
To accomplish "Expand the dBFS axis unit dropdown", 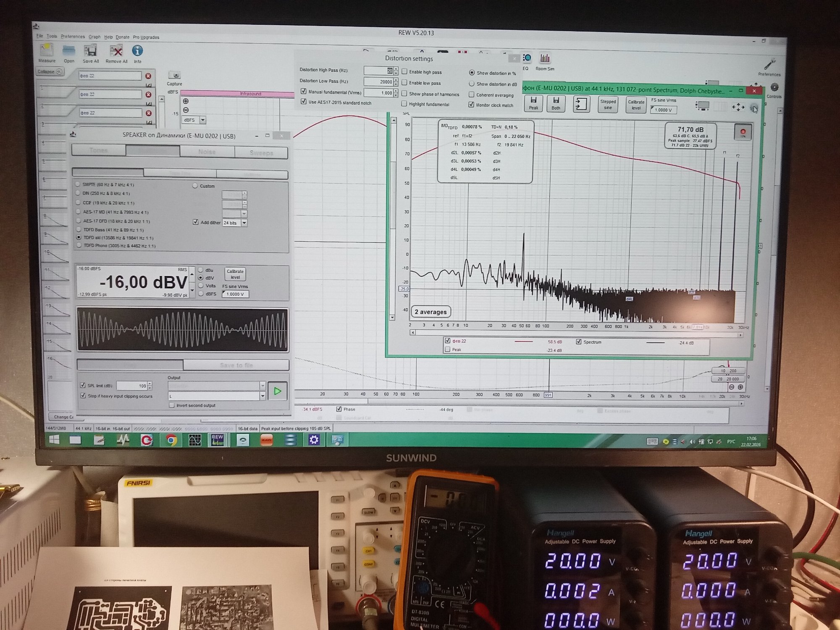I will (203, 120).
